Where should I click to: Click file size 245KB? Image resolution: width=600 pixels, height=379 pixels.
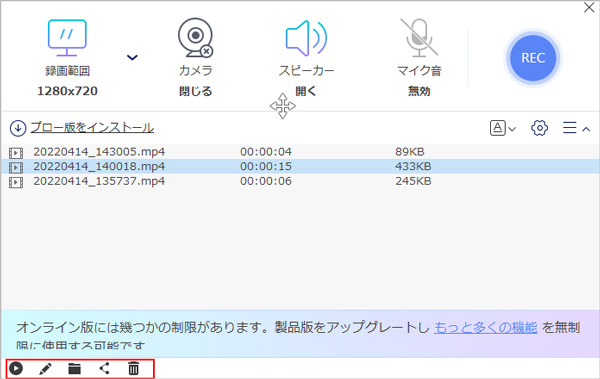413,181
